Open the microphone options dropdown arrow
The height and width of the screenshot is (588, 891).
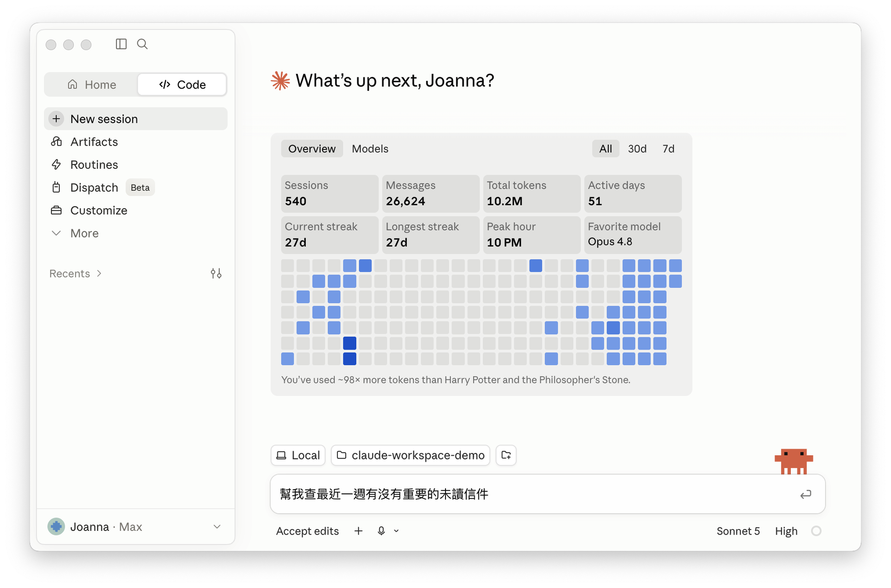pyautogui.click(x=396, y=531)
